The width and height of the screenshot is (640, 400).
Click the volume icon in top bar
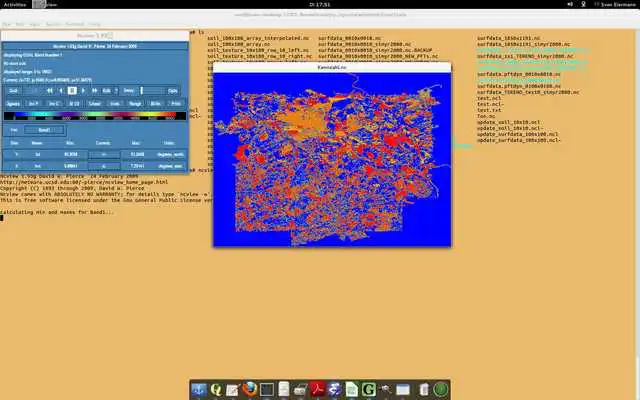coord(570,4)
